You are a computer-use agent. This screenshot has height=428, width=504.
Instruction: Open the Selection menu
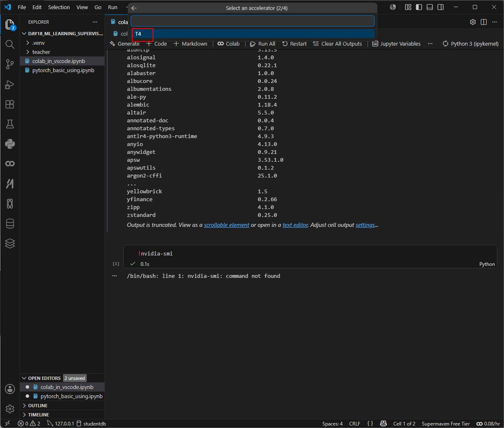click(59, 7)
